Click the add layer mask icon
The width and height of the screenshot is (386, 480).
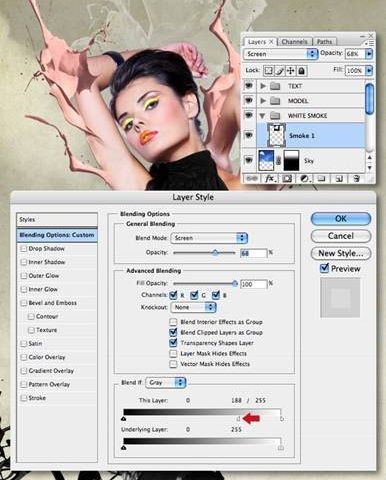pyautogui.click(x=287, y=179)
